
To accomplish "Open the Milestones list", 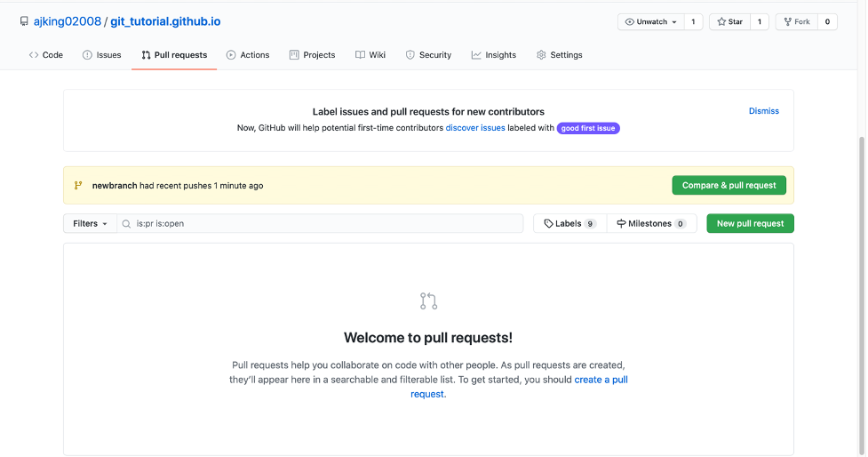I will [x=651, y=224].
